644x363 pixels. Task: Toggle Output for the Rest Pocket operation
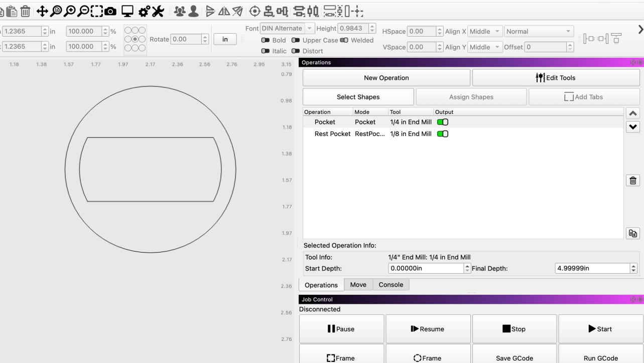click(x=443, y=134)
